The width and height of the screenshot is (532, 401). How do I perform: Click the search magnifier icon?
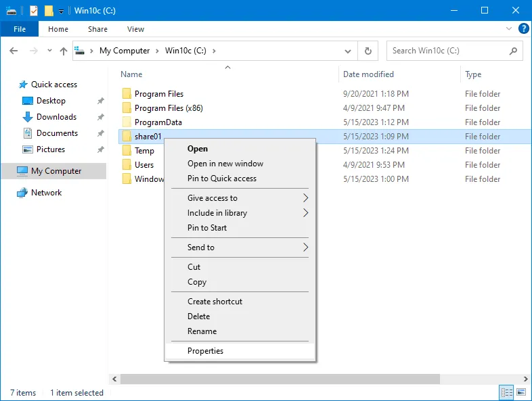click(513, 51)
